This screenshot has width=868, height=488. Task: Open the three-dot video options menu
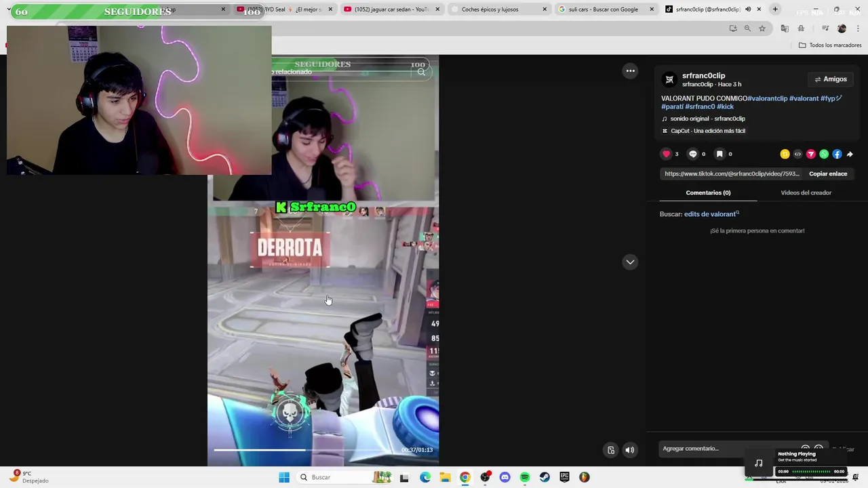[x=630, y=70]
